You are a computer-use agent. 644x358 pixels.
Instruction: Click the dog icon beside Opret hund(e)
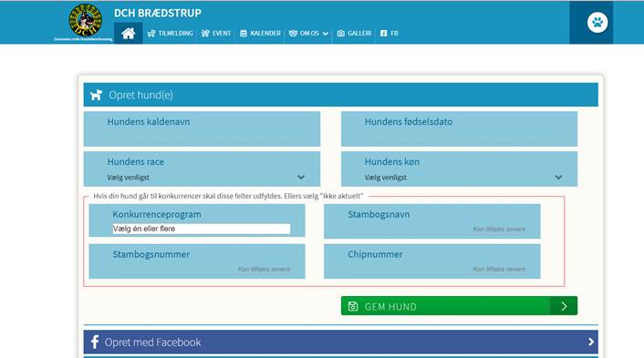tap(96, 95)
